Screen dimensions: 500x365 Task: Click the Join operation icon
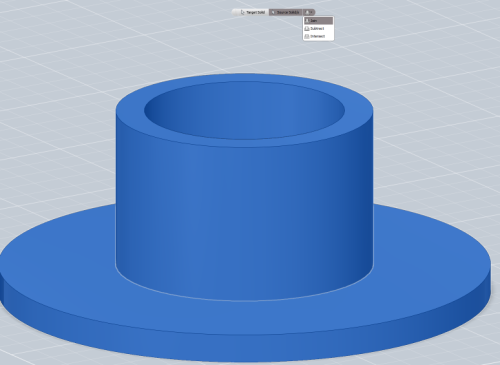click(307, 21)
